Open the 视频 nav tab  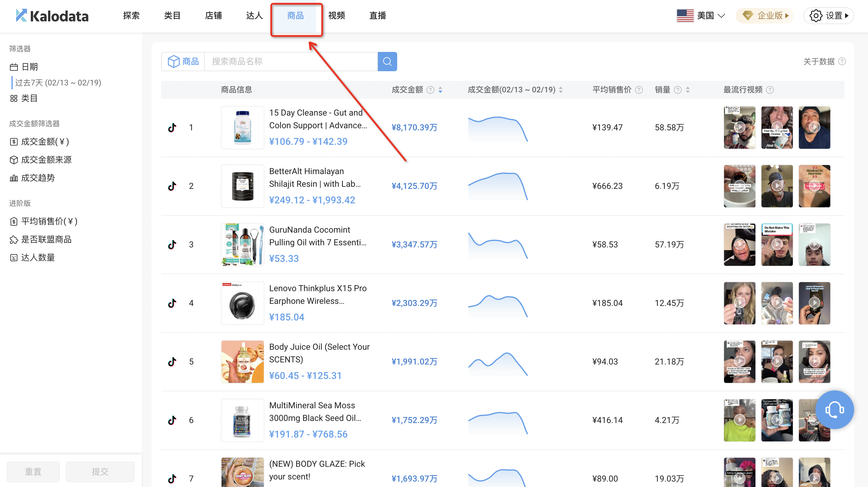337,15
